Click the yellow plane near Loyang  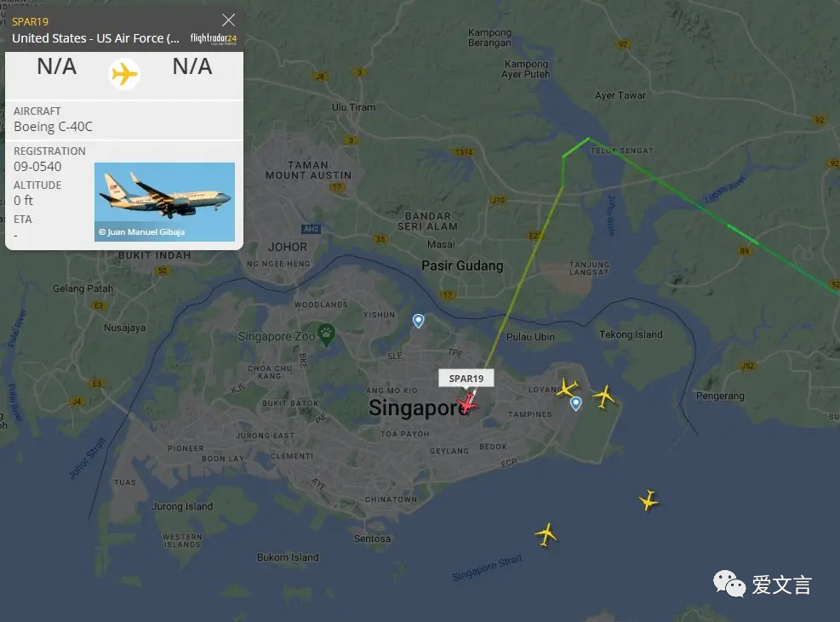click(568, 387)
